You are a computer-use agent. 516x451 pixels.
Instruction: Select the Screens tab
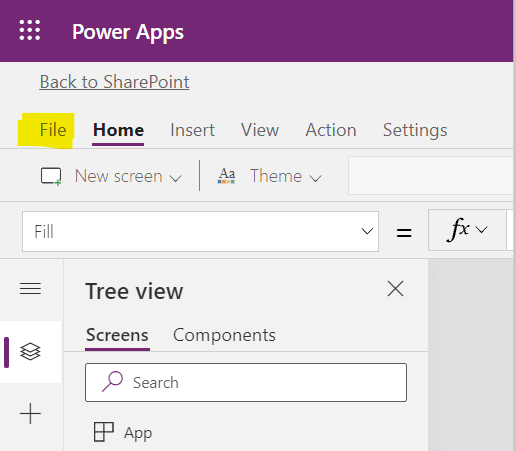[x=117, y=335]
